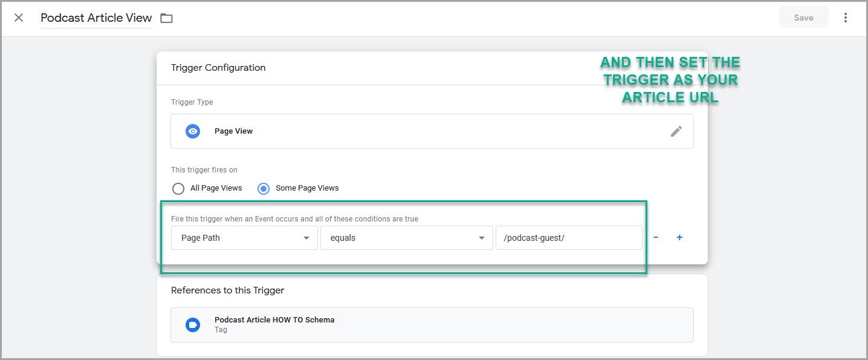Click the /podcast-guest/ value field
Viewport: 868px width, 360px height.
568,237
